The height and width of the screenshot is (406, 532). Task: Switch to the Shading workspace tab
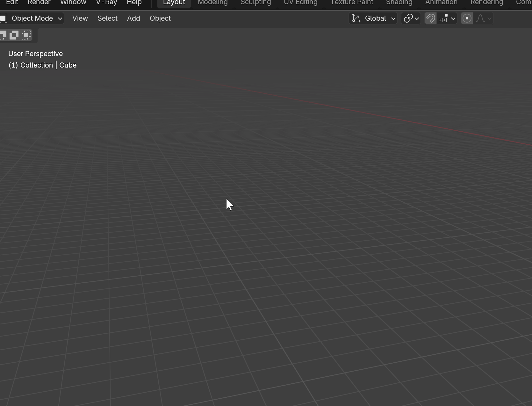point(399,3)
